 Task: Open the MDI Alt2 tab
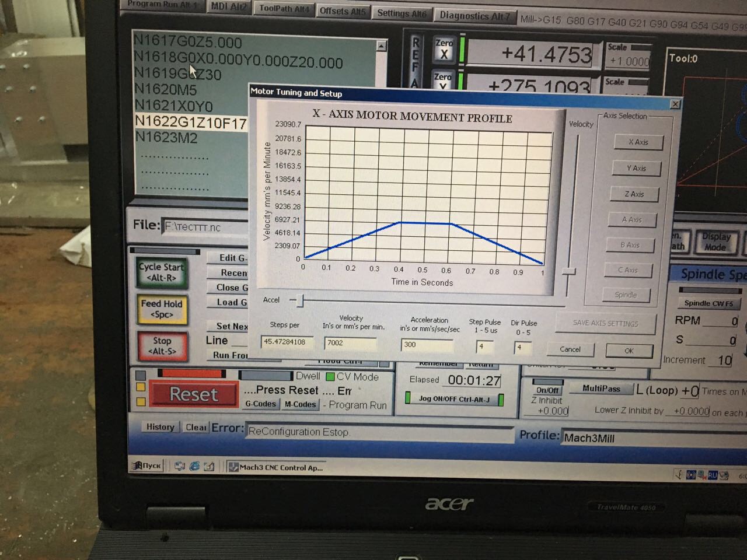pyautogui.click(x=229, y=6)
